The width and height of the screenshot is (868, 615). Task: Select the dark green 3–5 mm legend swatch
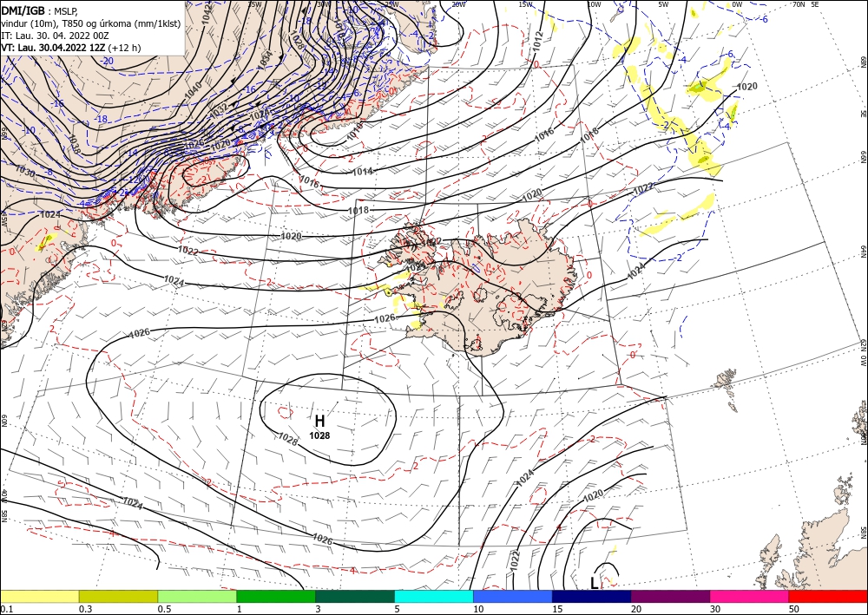(x=355, y=596)
